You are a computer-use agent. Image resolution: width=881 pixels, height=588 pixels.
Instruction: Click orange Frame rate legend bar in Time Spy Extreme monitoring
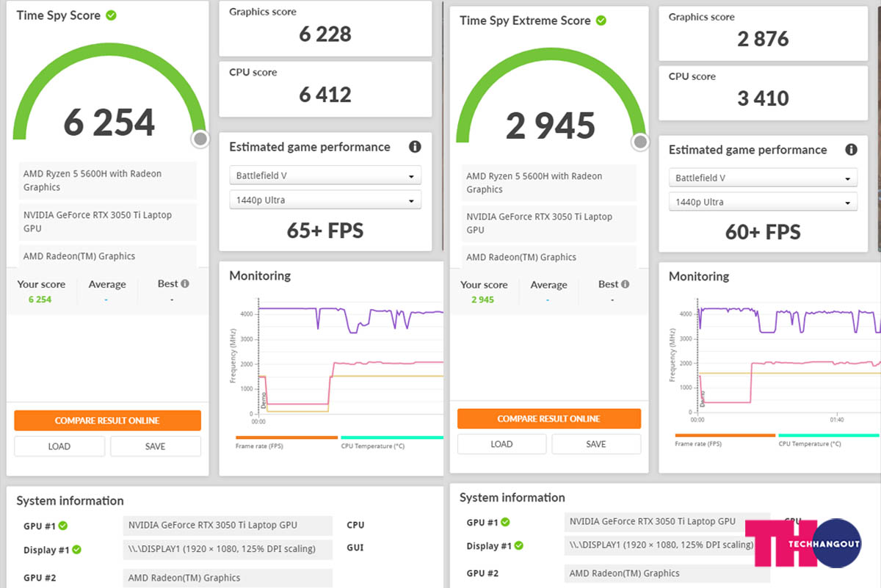coord(725,435)
